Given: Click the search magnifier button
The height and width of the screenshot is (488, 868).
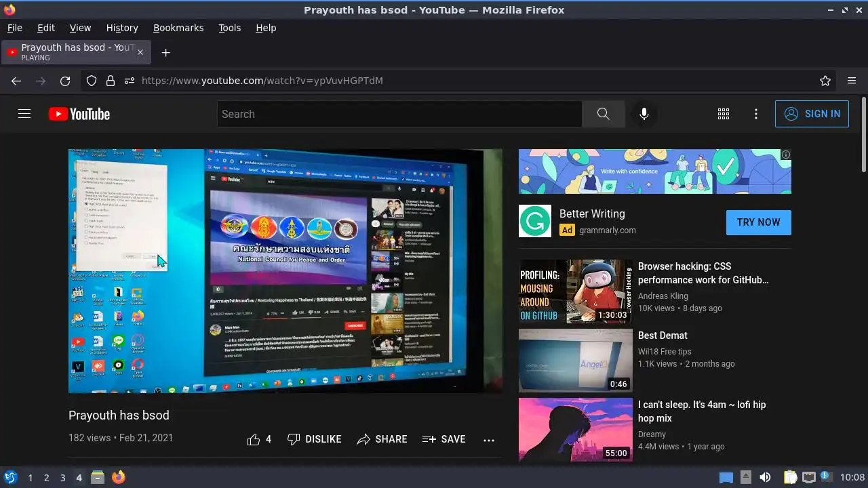Looking at the screenshot, I should [603, 114].
